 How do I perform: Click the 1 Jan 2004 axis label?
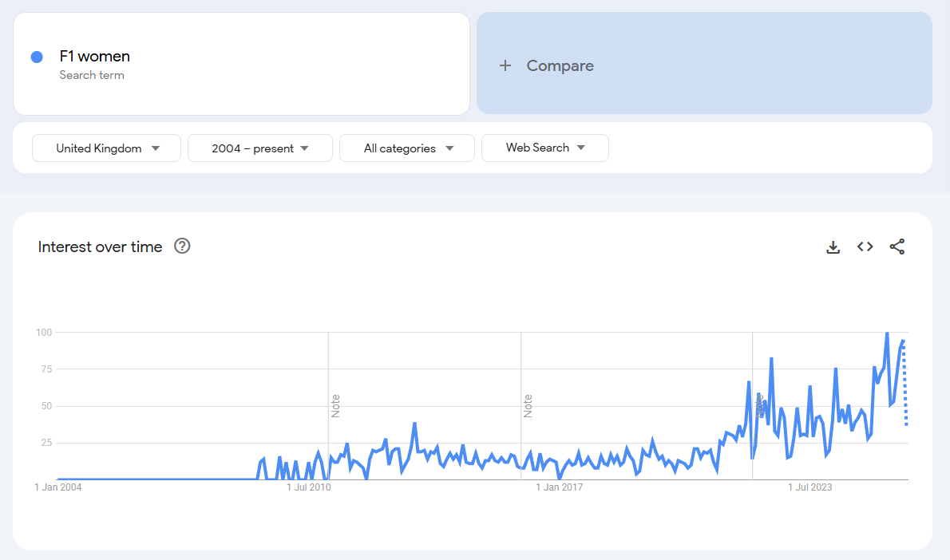pyautogui.click(x=58, y=487)
